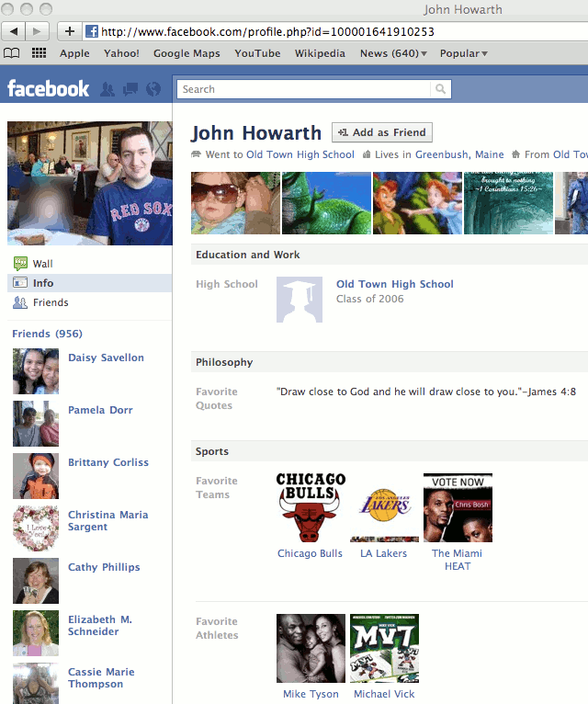588x704 pixels.
Task: Click Elizabeth M. Schneider's friend thumbnail
Action: point(36,633)
